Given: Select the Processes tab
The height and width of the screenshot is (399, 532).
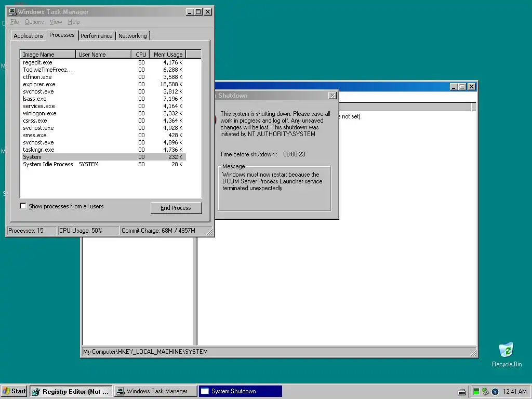Looking at the screenshot, I should tap(62, 35).
